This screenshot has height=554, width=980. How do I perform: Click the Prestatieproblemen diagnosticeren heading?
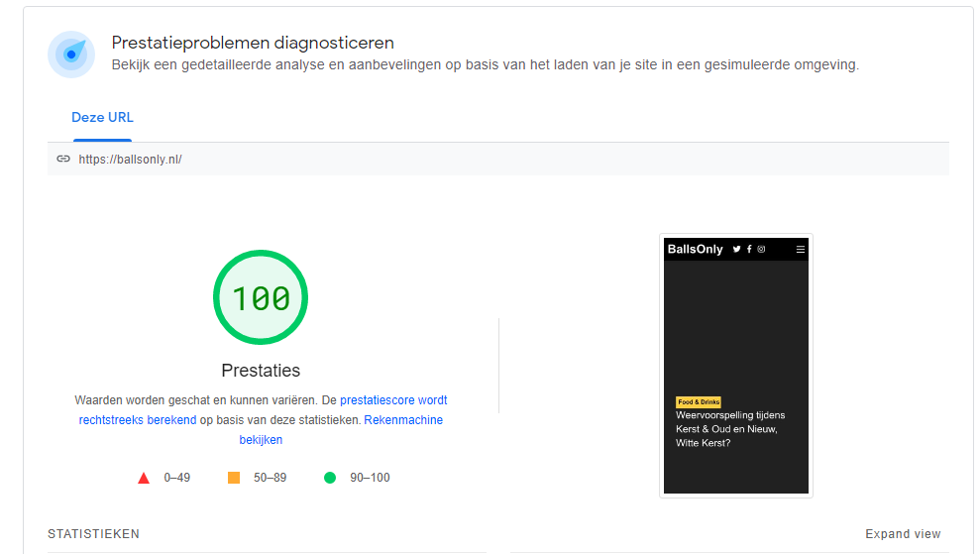pos(253,43)
